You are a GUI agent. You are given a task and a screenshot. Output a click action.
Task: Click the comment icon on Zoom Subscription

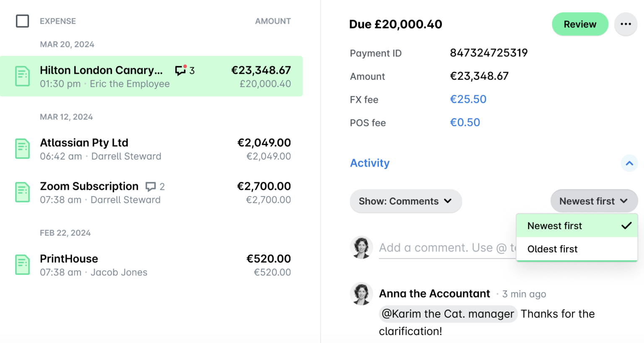point(151,187)
